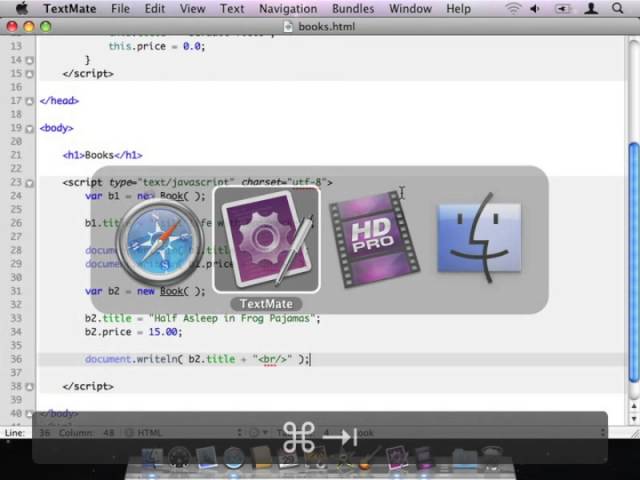Click the scroll up arrow

[x=634, y=406]
